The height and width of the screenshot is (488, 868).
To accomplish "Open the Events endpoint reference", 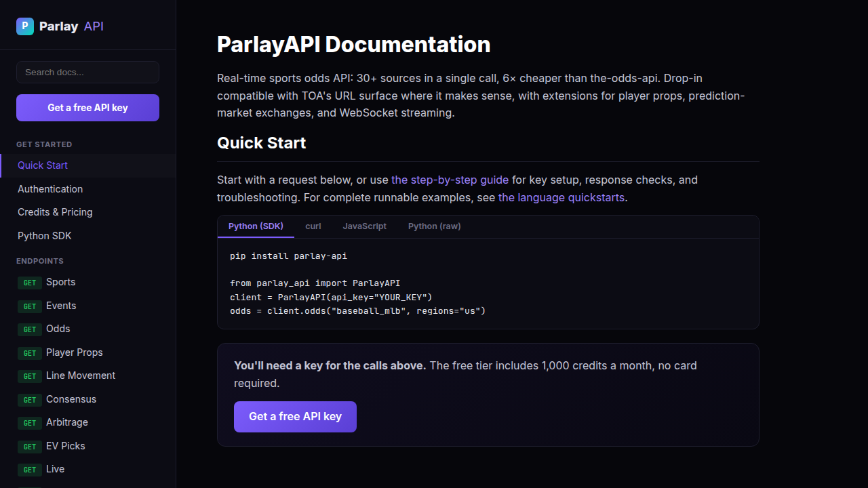I will tap(88, 306).
